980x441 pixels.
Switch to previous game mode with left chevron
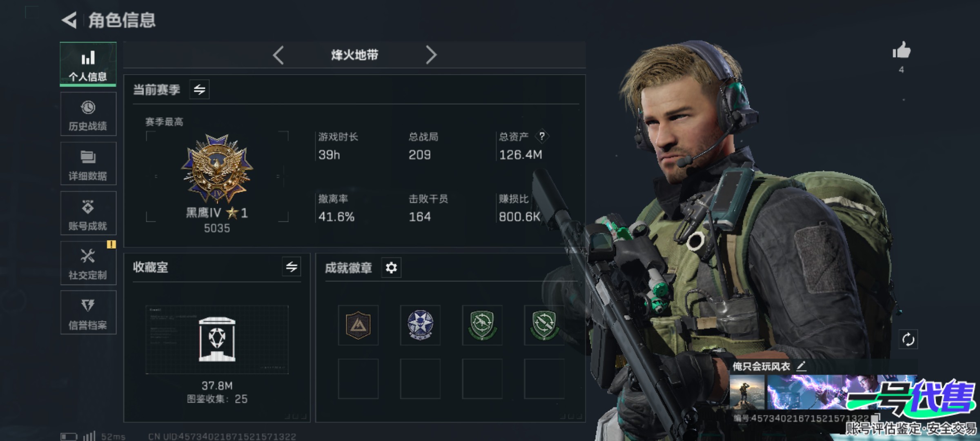[x=278, y=55]
